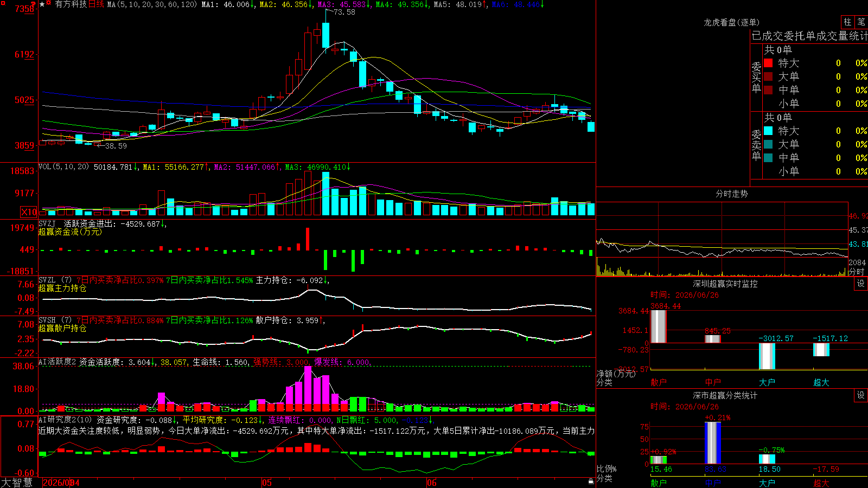Switch 龙虎看盘 to 柱 view
This screenshot has height=488, width=868.
point(847,22)
